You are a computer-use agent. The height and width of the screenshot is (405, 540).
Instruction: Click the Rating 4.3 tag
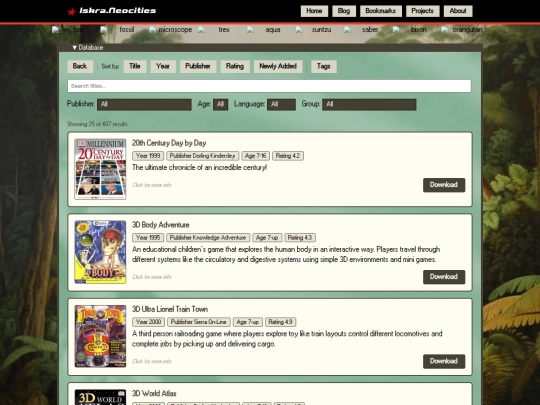[x=300, y=238]
